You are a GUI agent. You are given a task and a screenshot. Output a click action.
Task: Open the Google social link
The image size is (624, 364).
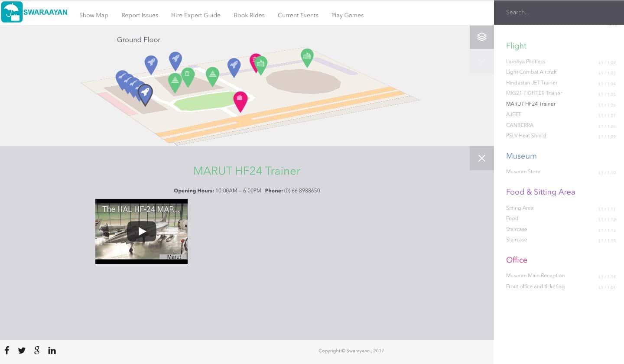click(37, 350)
